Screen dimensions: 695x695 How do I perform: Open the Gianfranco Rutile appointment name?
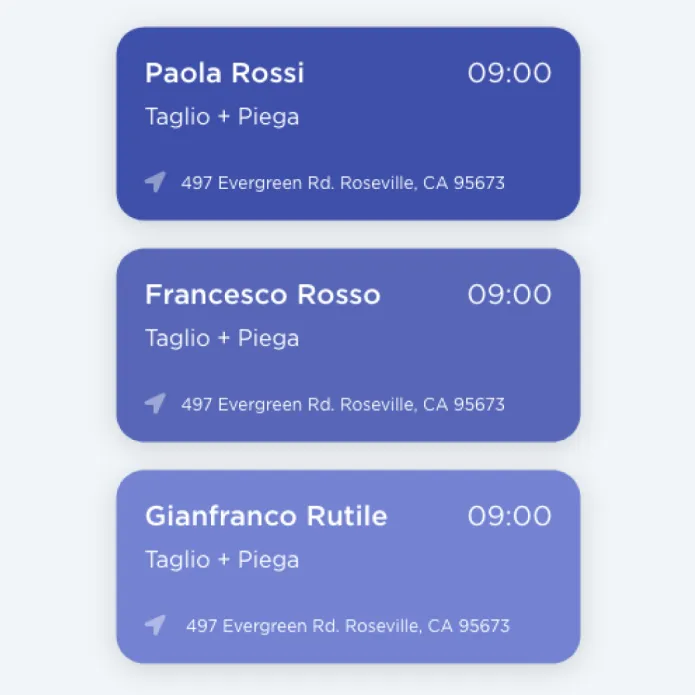tap(266, 516)
